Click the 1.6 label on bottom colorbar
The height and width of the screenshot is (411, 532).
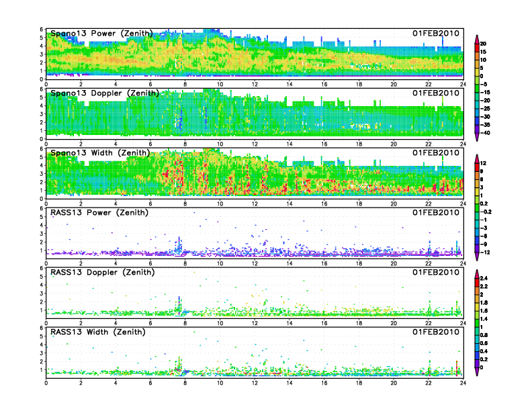coord(484,311)
